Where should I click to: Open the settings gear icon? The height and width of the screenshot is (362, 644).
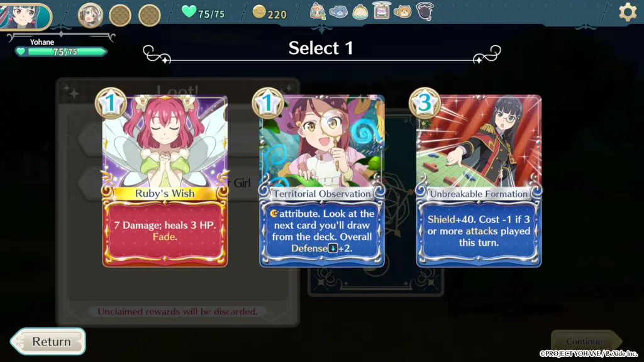point(628,13)
